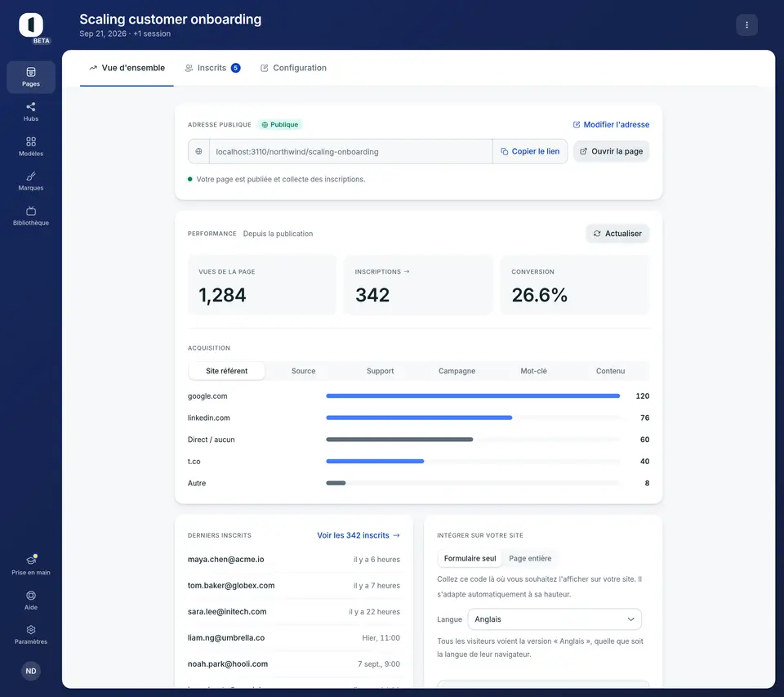The width and height of the screenshot is (784, 697).
Task: Open the Inscrits tab
Action: pos(212,68)
